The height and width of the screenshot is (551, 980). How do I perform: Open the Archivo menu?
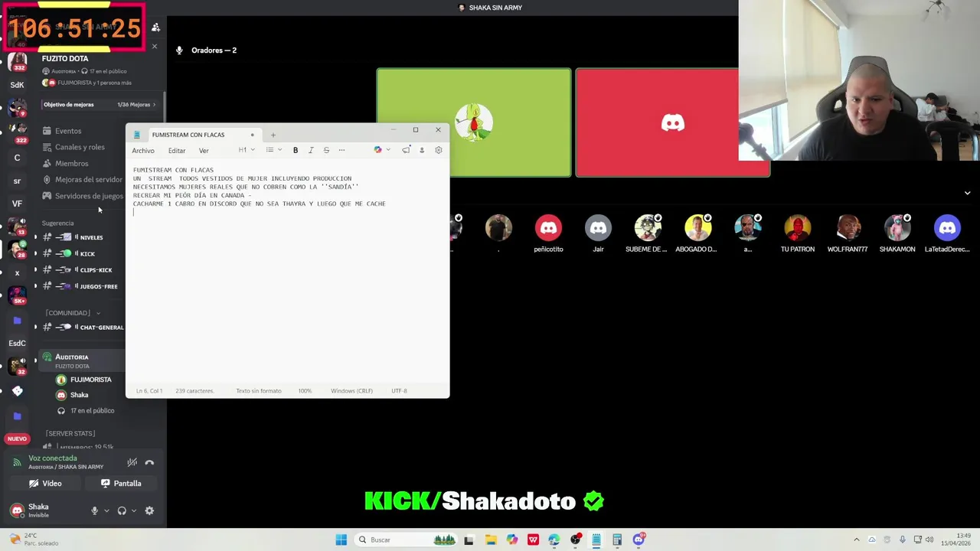(143, 151)
